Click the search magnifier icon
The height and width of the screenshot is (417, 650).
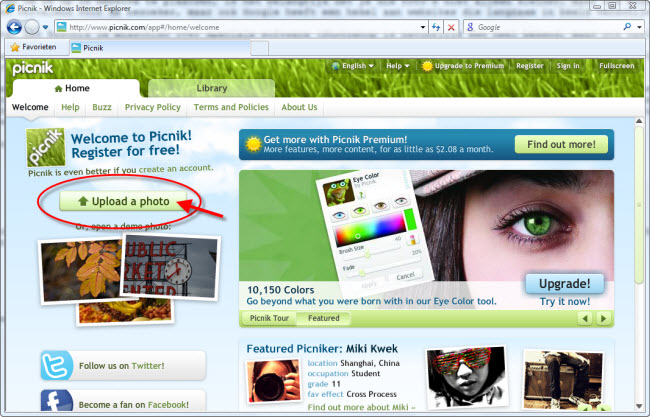[627, 27]
